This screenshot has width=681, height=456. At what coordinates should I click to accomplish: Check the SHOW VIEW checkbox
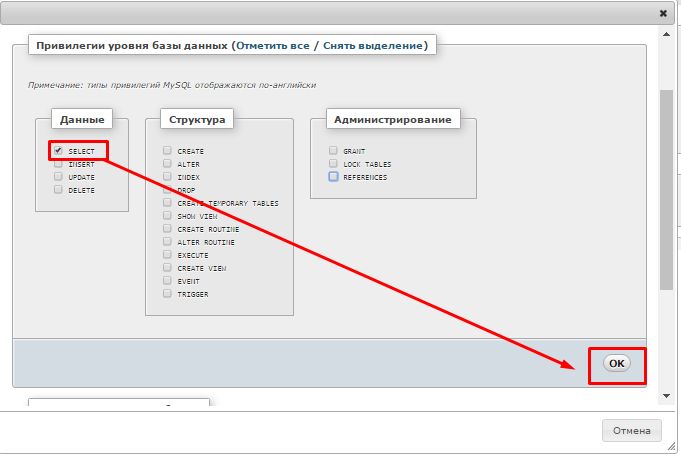point(167,216)
